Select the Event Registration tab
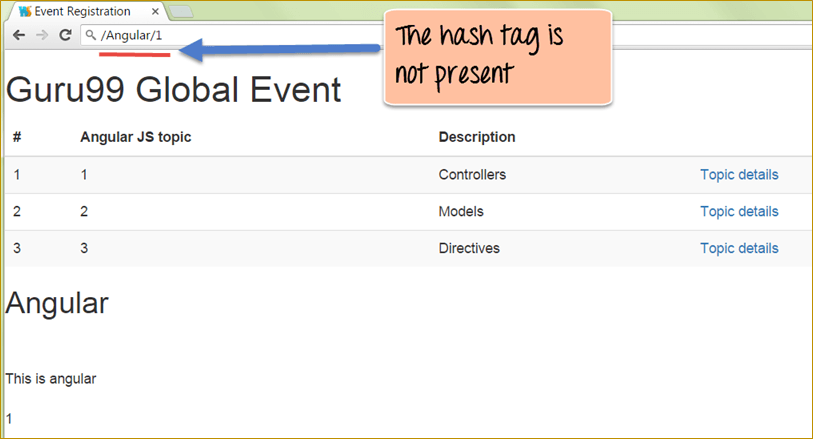Image resolution: width=813 pixels, height=439 pixels. [85, 12]
